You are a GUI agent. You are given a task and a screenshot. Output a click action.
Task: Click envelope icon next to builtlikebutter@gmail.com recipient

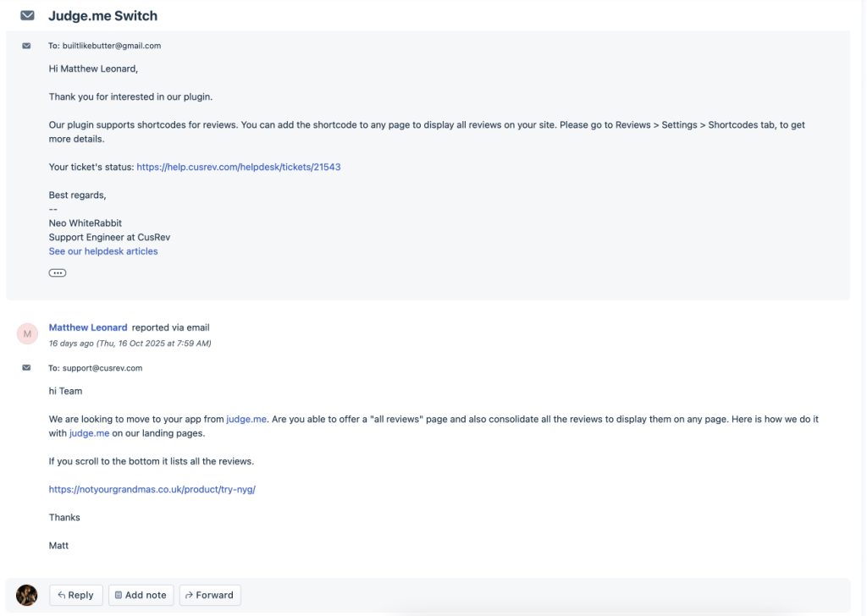[x=26, y=46]
